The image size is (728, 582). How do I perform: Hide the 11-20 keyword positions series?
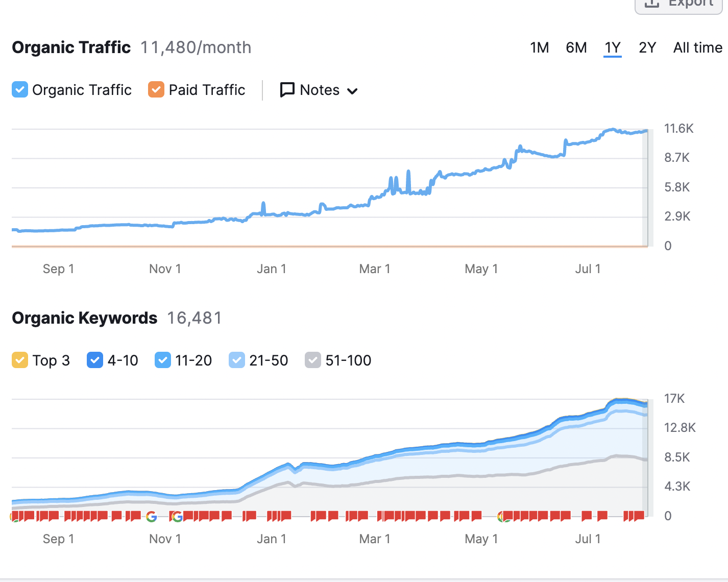(x=162, y=360)
